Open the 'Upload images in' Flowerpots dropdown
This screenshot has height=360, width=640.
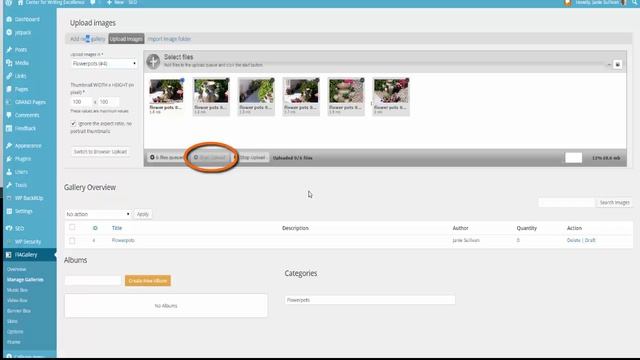pyautogui.click(x=104, y=64)
